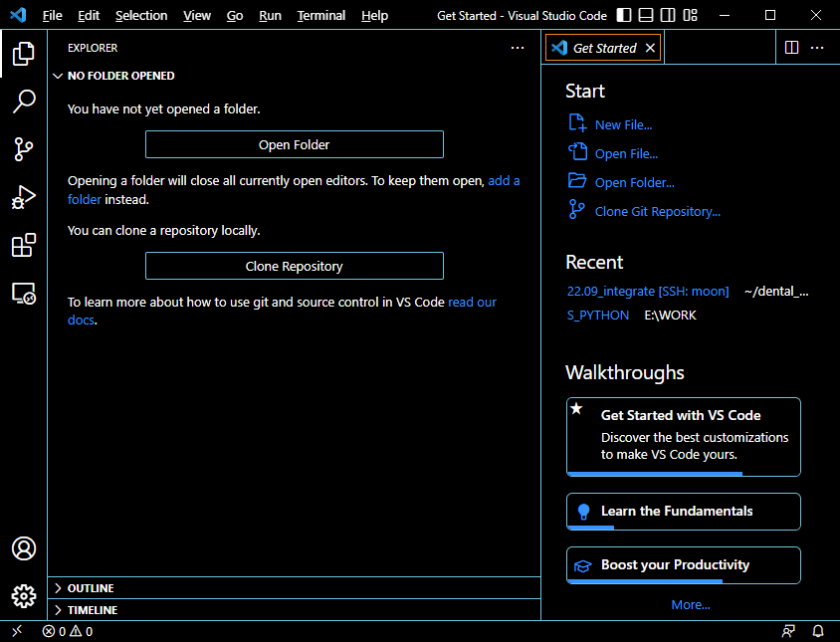
Task: Select the Get Started tab
Action: click(x=603, y=48)
